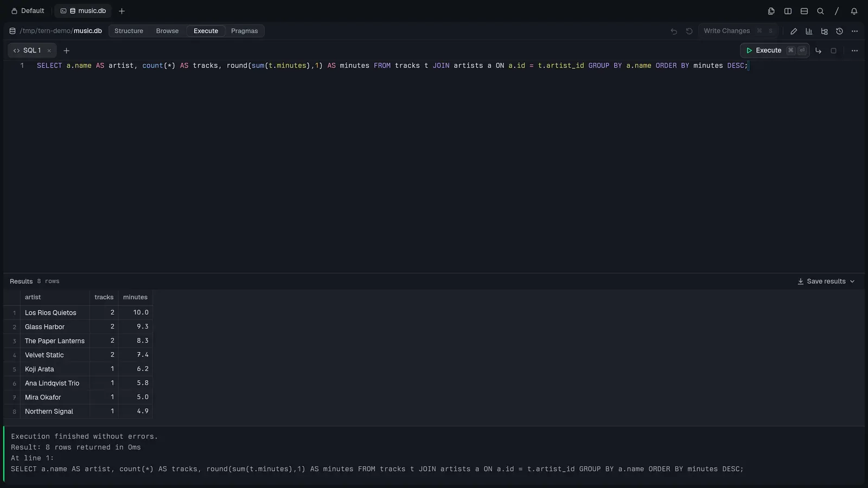Image resolution: width=868 pixels, height=488 pixels.
Task: Click the schema tree diagram icon
Action: [824, 31]
